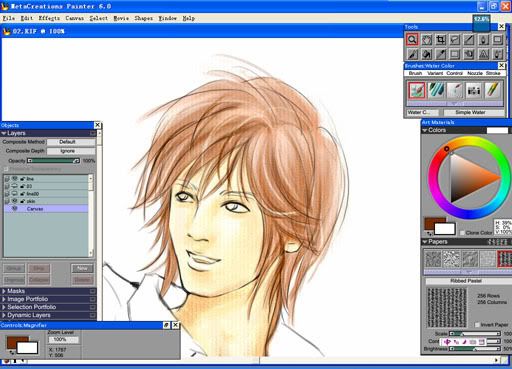The height and width of the screenshot is (369, 512).
Task: Collapse the Papers section
Action: point(425,242)
